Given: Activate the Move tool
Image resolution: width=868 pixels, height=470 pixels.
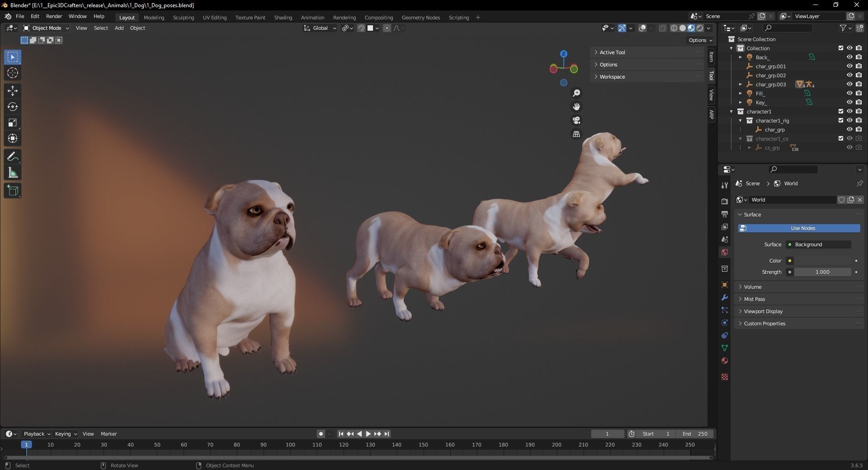Looking at the screenshot, I should click(x=13, y=91).
